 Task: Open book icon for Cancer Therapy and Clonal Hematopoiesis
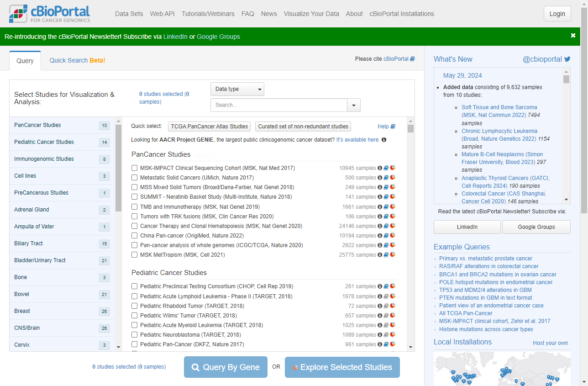[386, 226]
